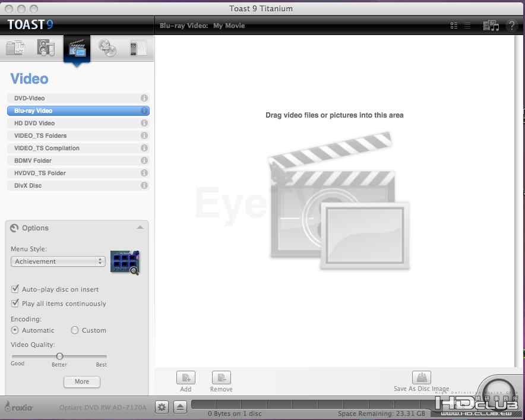Open the Data category tab icon
This screenshot has width=525, height=420.
pyautogui.click(x=15, y=48)
